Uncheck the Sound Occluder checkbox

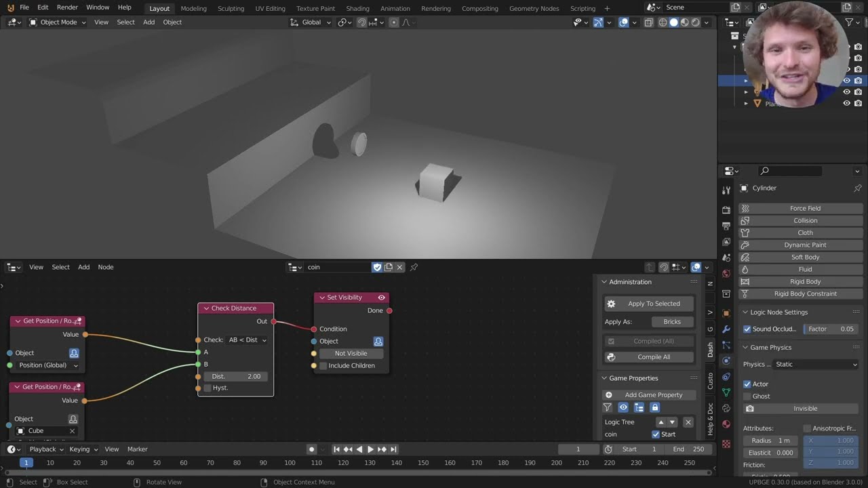click(747, 329)
